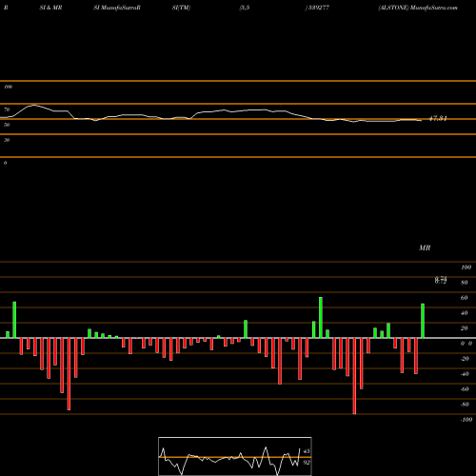Click the 'SI MunafaSutraR' header label
The height and width of the screenshot is (476, 476).
point(117,8)
